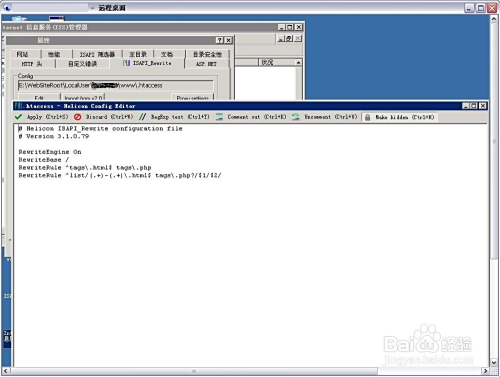The width and height of the screenshot is (500, 377).
Task: Click the remote desktop horizontal scrollbar thumb
Action: tap(194, 371)
